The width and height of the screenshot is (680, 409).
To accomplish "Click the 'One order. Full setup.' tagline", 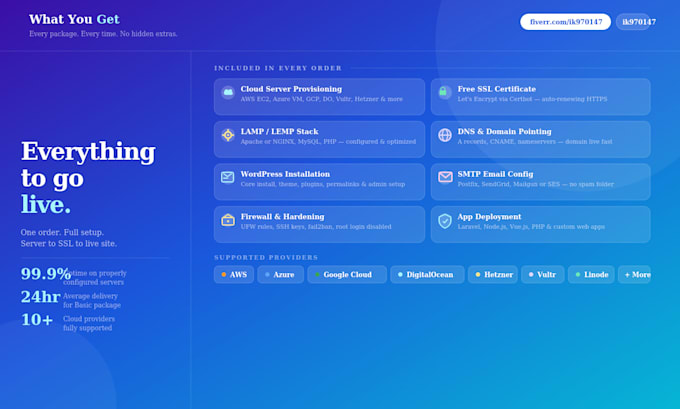I will (69, 238).
